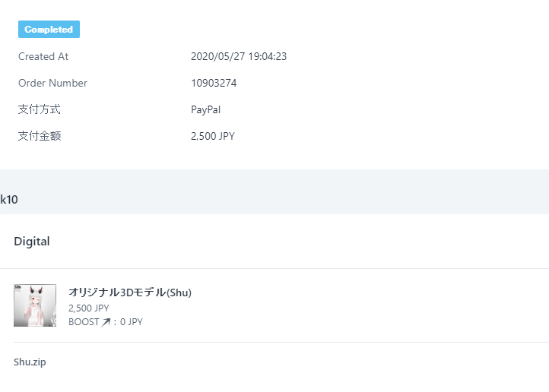Screen dimensions: 549x392
Task: Click the BOOST text label
Action: (x=84, y=322)
